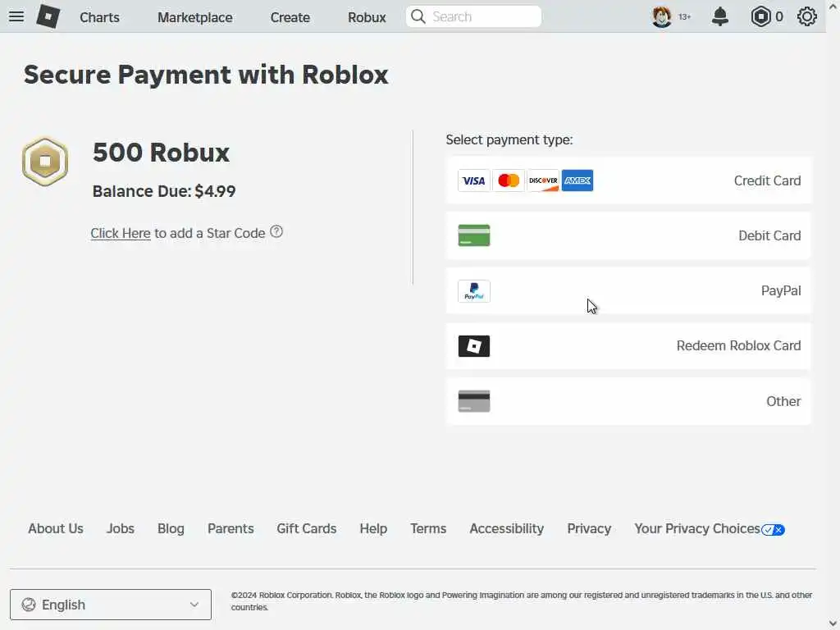
Task: Click the Discover card logo
Action: point(543,180)
